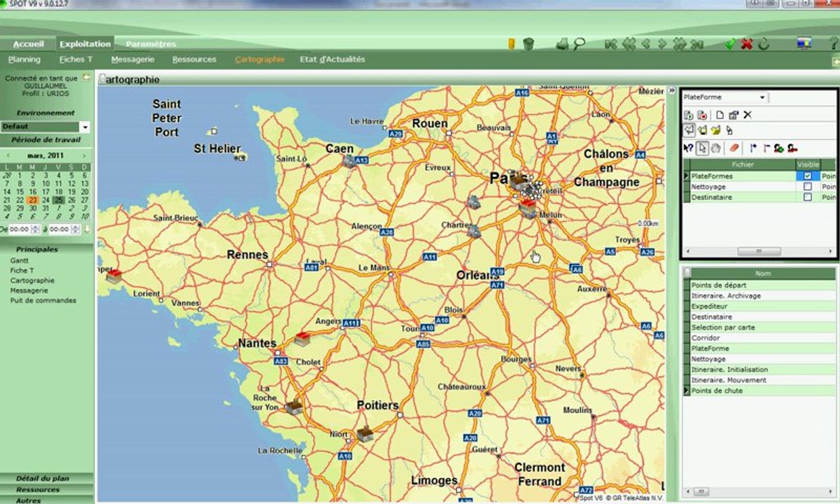Go to next month in calendar
This screenshot has height=504, width=840.
pyautogui.click(x=84, y=155)
